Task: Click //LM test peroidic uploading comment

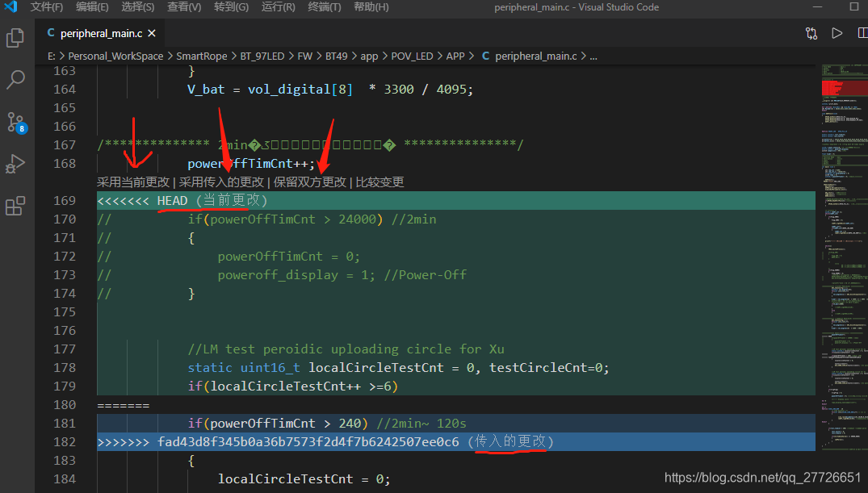Action: (346, 349)
